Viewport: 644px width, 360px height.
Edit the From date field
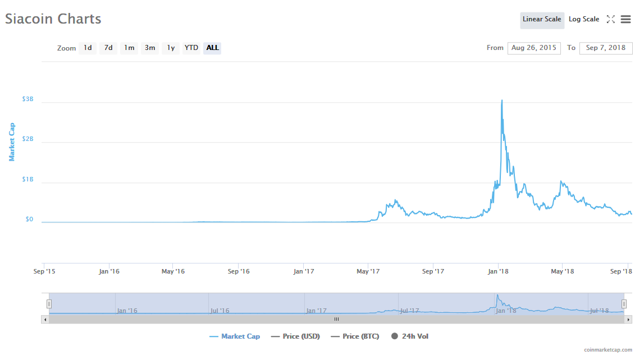point(534,48)
